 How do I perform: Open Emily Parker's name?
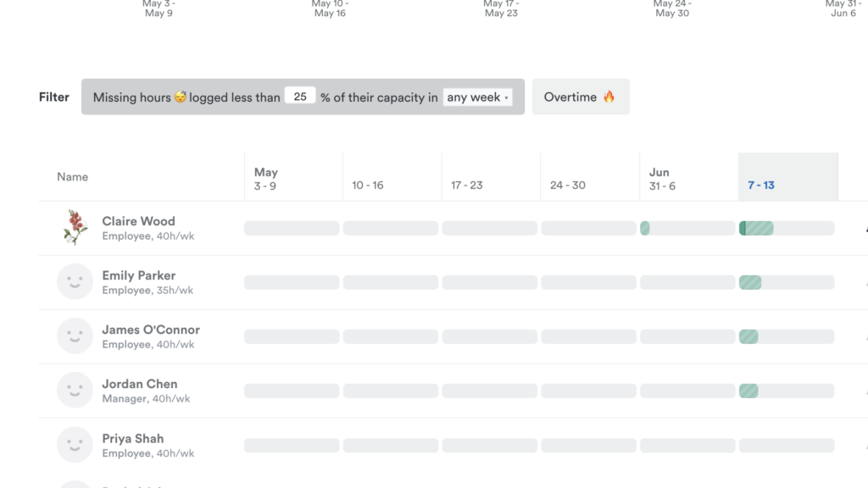pyautogui.click(x=138, y=275)
